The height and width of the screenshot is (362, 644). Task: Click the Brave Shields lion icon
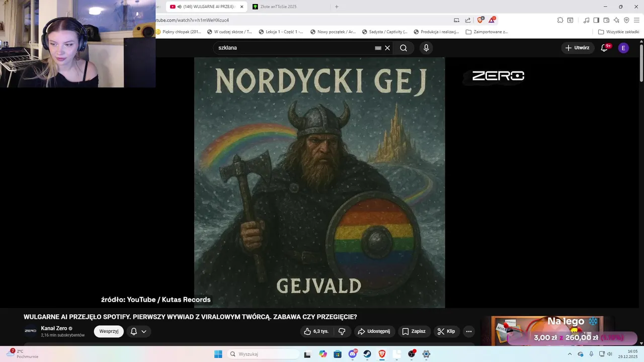[x=480, y=20]
